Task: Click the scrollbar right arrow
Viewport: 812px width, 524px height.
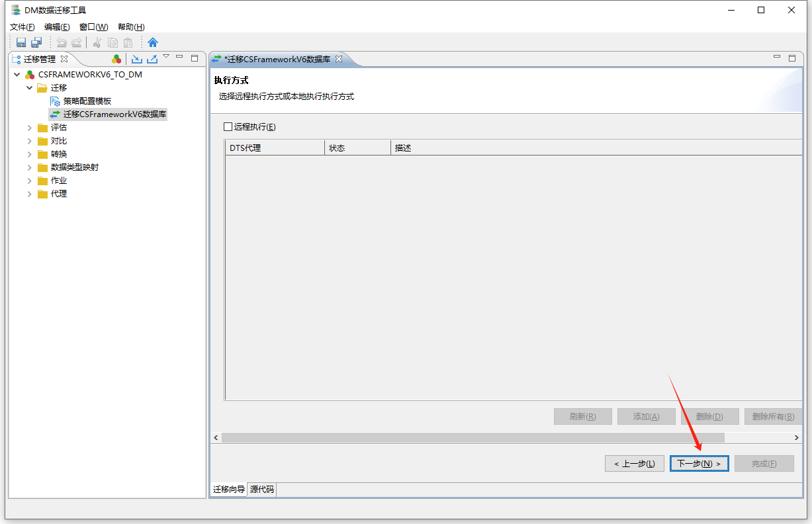Action: pos(797,438)
